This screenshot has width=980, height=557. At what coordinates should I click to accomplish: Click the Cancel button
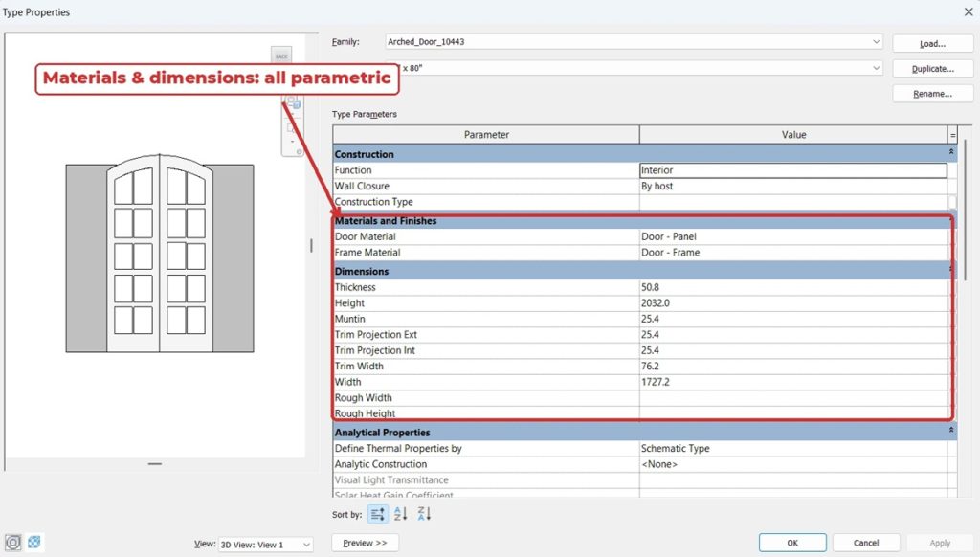pos(866,543)
